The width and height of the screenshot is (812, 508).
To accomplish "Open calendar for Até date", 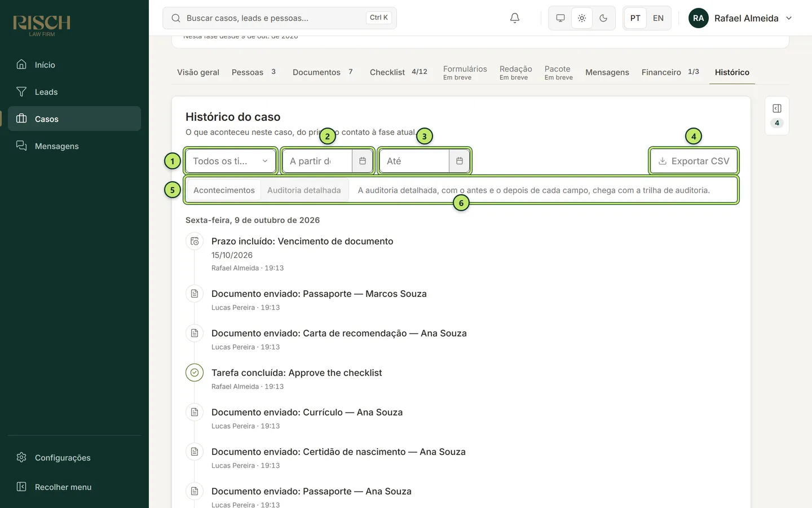I will [x=460, y=161].
